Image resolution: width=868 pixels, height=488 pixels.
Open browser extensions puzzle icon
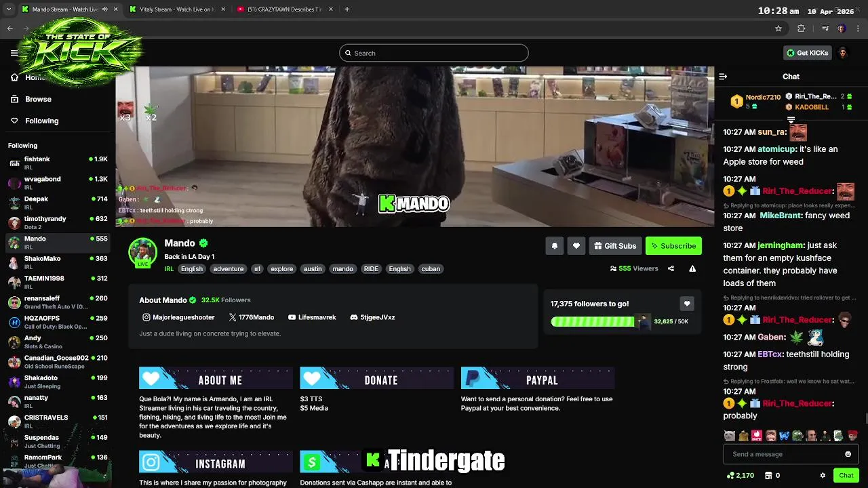(x=801, y=28)
